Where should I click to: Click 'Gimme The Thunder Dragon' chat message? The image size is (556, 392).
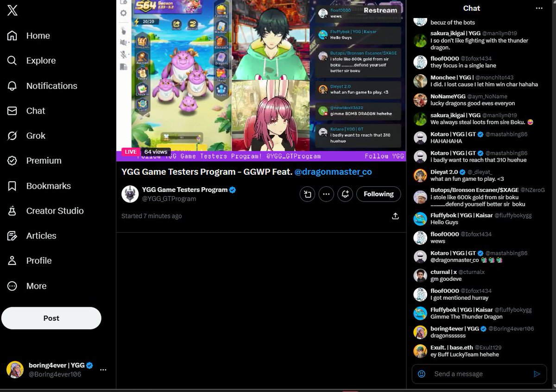coord(467,316)
